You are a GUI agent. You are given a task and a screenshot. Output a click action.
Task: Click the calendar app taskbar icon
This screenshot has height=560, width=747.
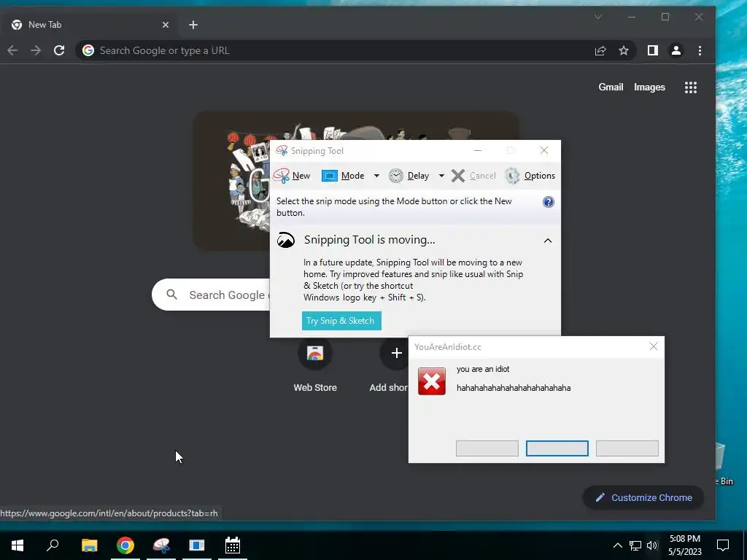pyautogui.click(x=233, y=545)
